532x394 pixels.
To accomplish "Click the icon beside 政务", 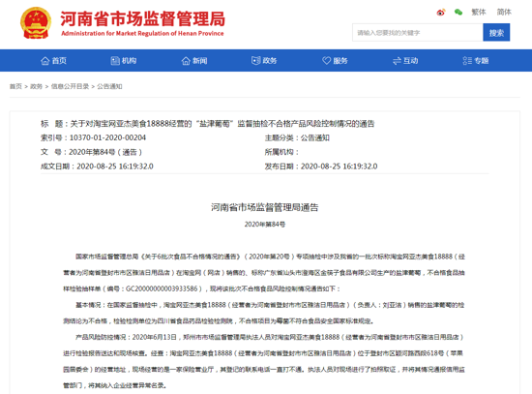I will click(255, 60).
